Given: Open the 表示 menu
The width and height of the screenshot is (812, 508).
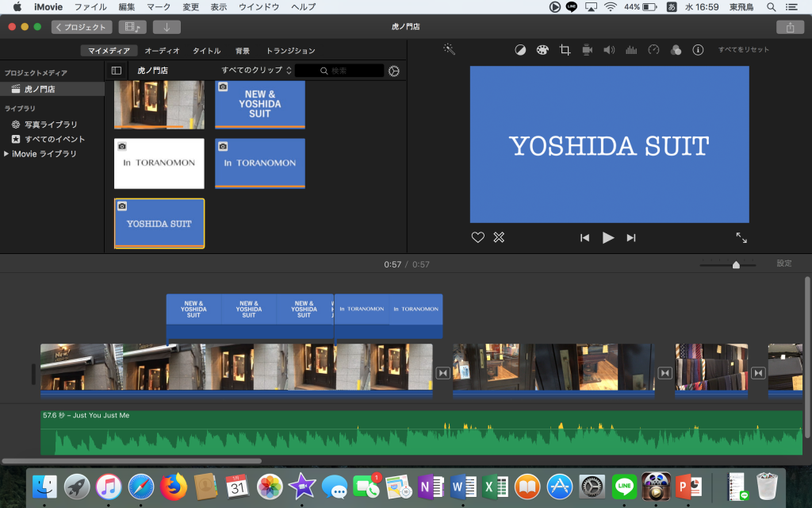Looking at the screenshot, I should tap(219, 6).
